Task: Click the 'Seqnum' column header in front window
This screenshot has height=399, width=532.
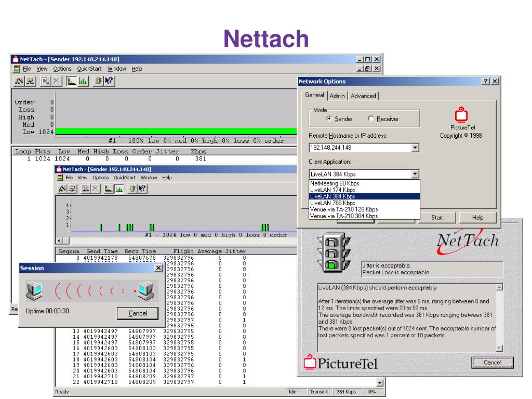Action: [x=69, y=251]
